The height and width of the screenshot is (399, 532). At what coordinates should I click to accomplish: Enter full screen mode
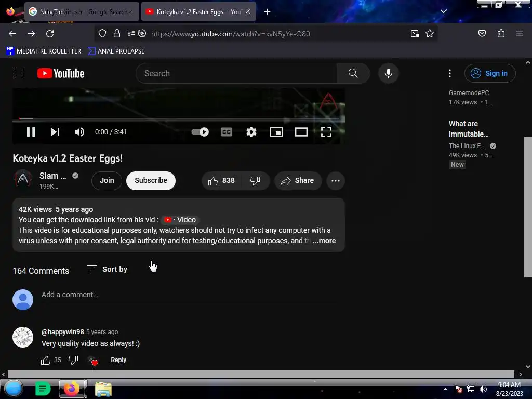tap(326, 132)
